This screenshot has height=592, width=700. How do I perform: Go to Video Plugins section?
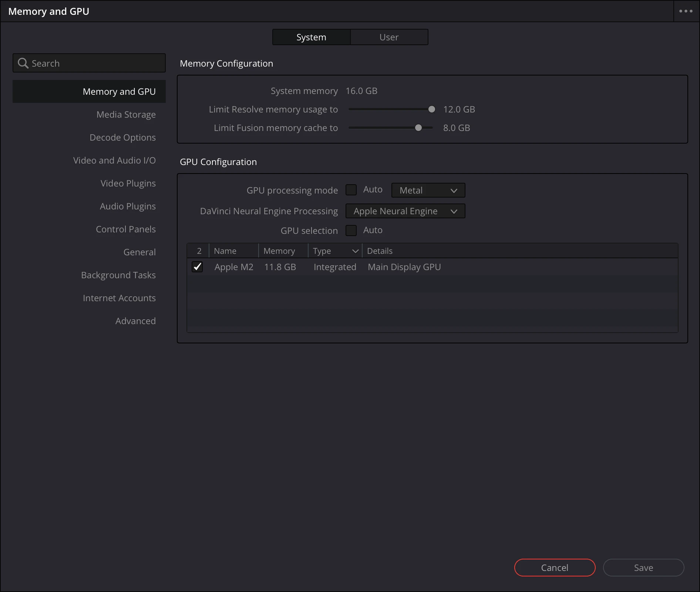(x=128, y=183)
